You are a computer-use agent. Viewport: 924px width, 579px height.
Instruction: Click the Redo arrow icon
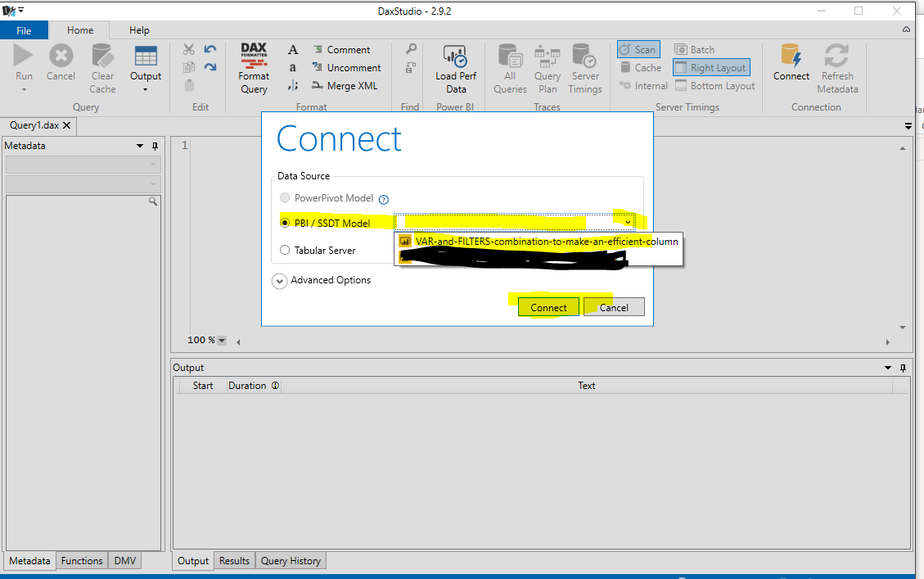(210, 67)
